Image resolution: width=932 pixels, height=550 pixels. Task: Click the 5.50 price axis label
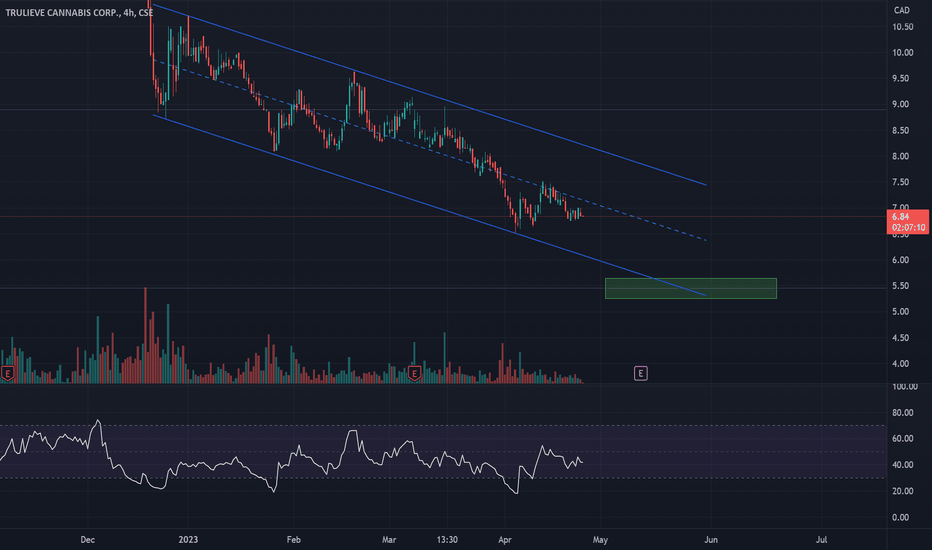pyautogui.click(x=900, y=286)
